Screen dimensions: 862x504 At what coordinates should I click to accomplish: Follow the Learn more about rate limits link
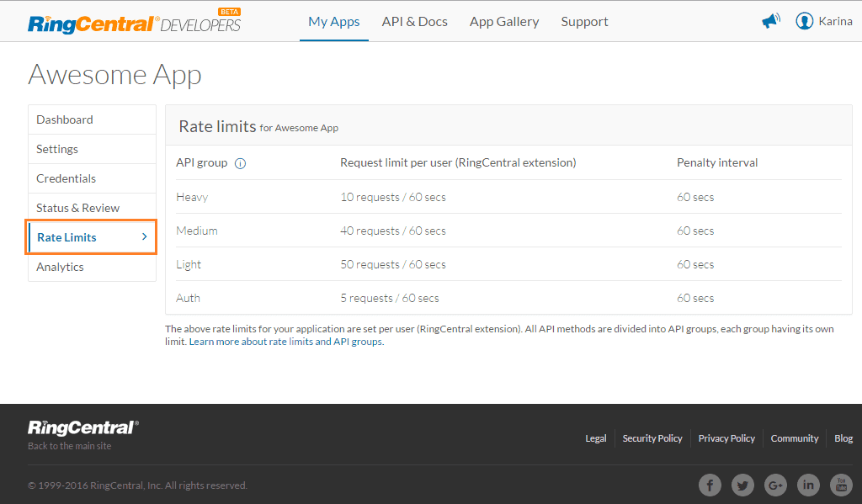286,342
